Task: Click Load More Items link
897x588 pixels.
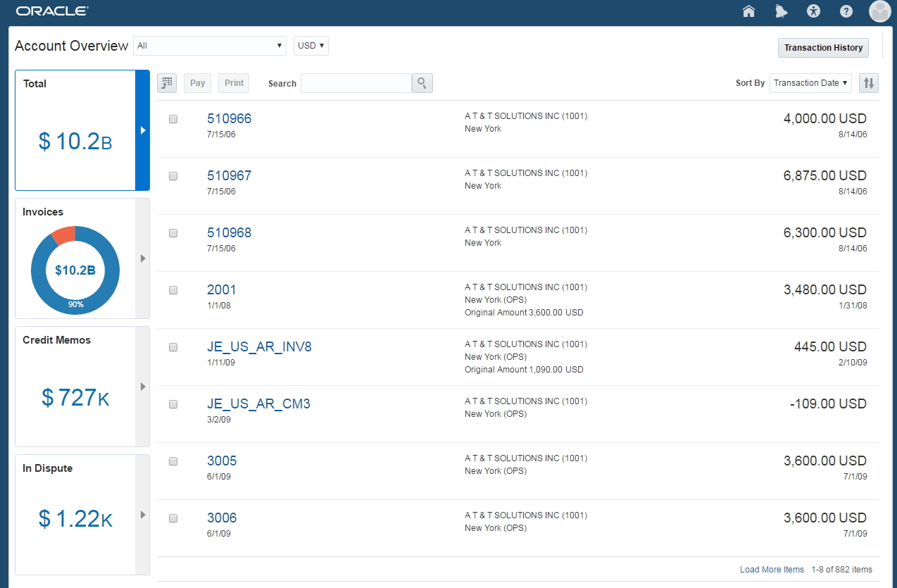Action: click(x=772, y=570)
